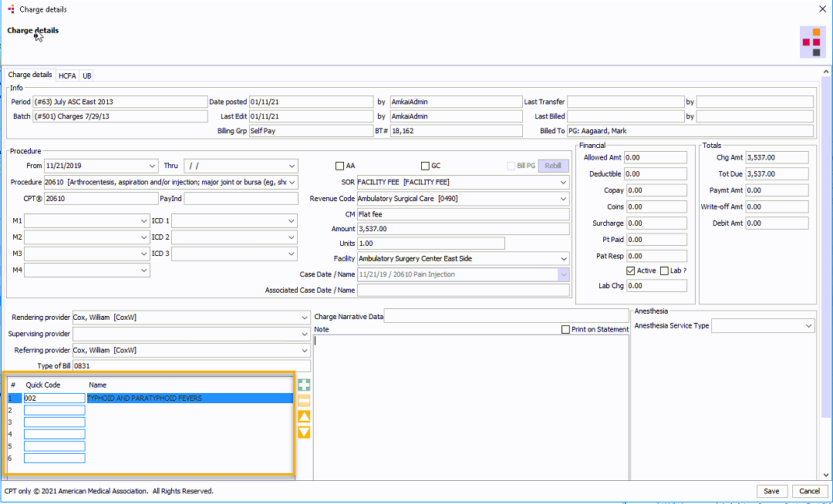This screenshot has height=504, width=833.
Task: Move diagnosis code up with orange up arrow
Action: (304, 416)
